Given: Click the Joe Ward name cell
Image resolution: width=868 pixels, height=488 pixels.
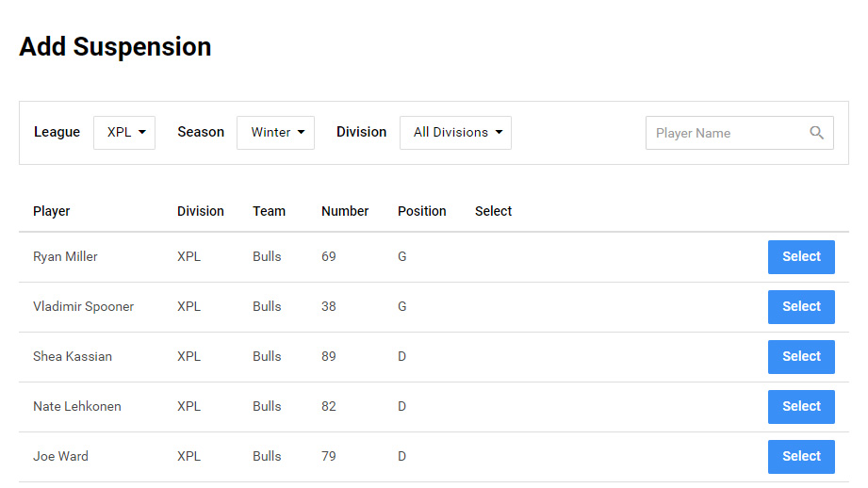Looking at the screenshot, I should pos(60,456).
